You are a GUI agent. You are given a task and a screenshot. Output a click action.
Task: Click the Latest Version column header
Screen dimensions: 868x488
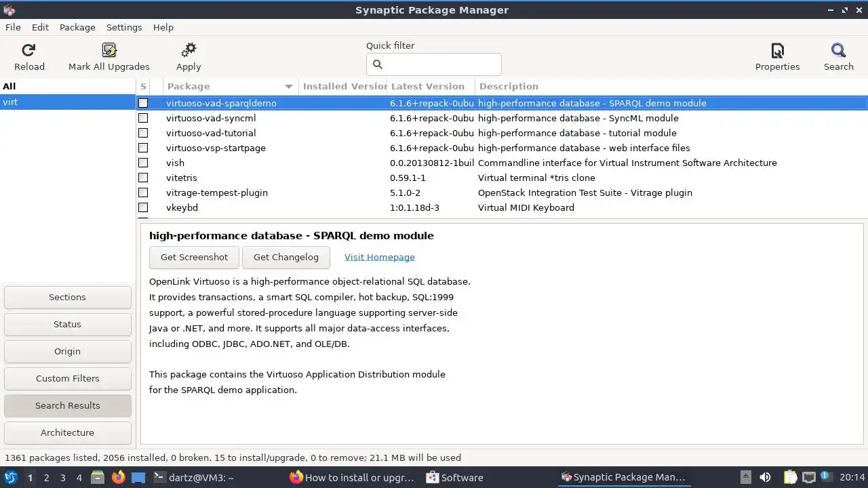coord(431,86)
